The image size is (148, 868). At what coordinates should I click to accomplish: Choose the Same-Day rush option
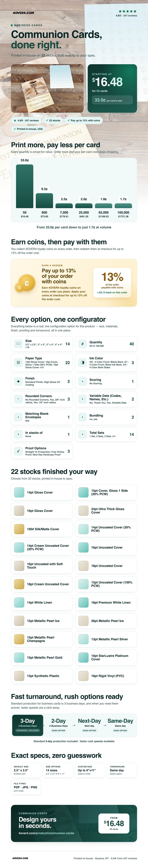tap(120, 725)
